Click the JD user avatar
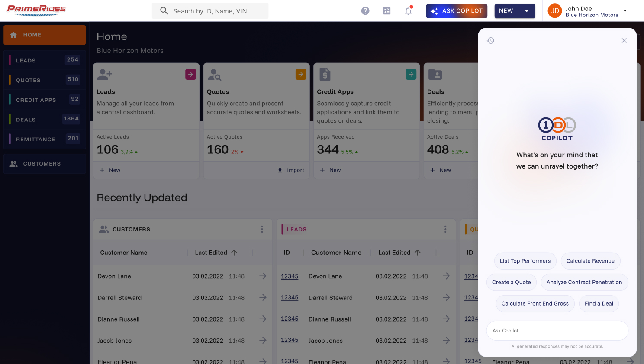 [x=555, y=11]
